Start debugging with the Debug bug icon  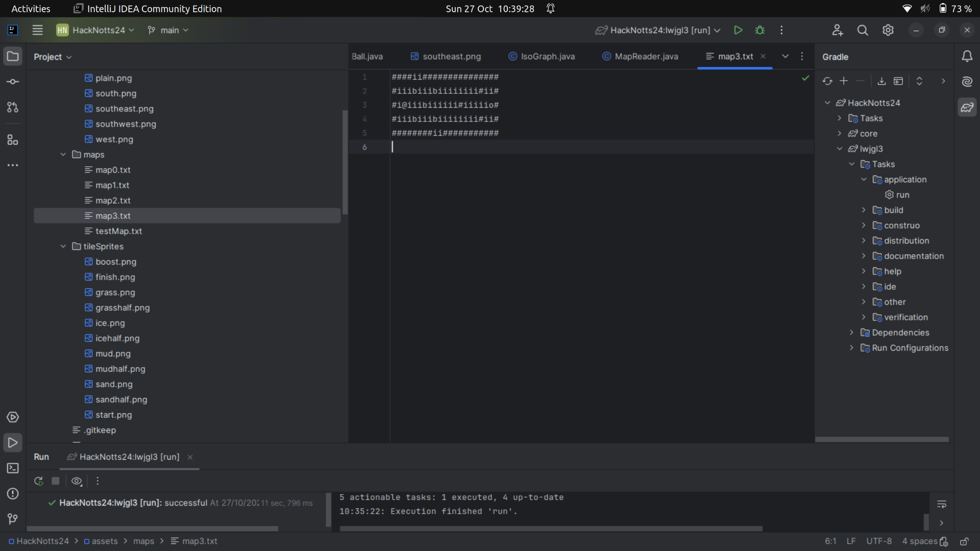[759, 30]
